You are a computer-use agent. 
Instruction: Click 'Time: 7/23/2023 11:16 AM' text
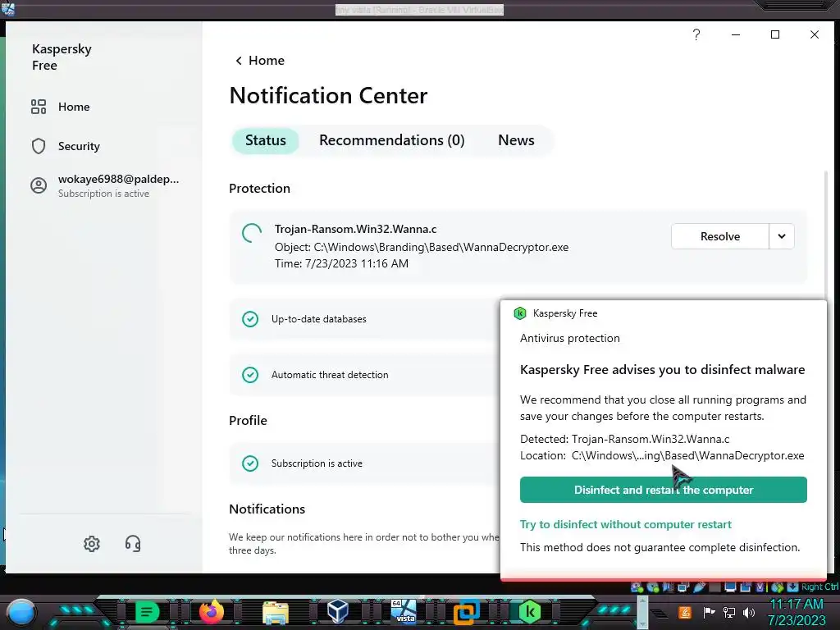(342, 263)
